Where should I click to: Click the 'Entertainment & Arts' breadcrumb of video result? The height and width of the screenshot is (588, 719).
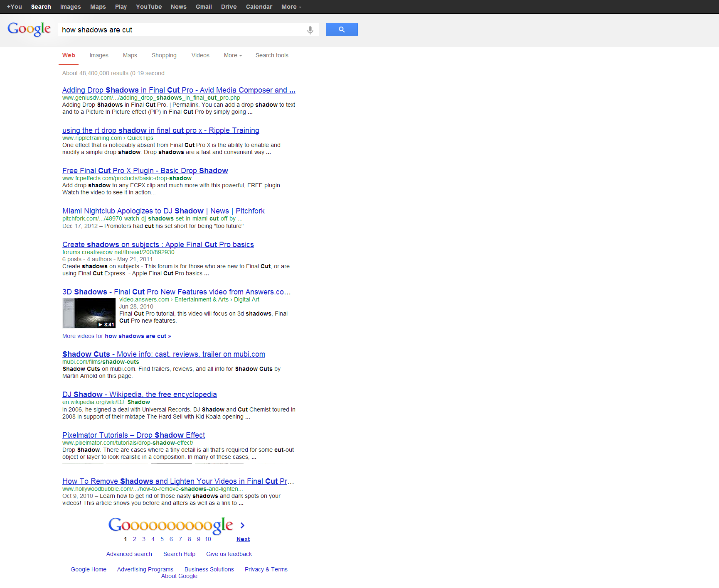(x=202, y=299)
